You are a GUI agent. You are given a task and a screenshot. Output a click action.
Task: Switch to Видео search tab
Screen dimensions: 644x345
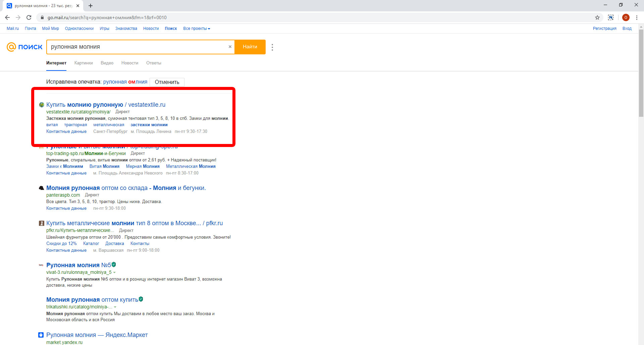coord(107,63)
